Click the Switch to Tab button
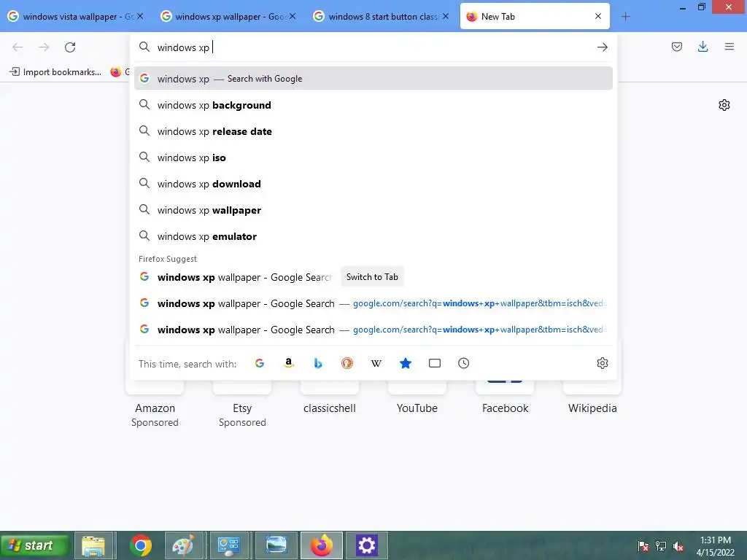 372,276
